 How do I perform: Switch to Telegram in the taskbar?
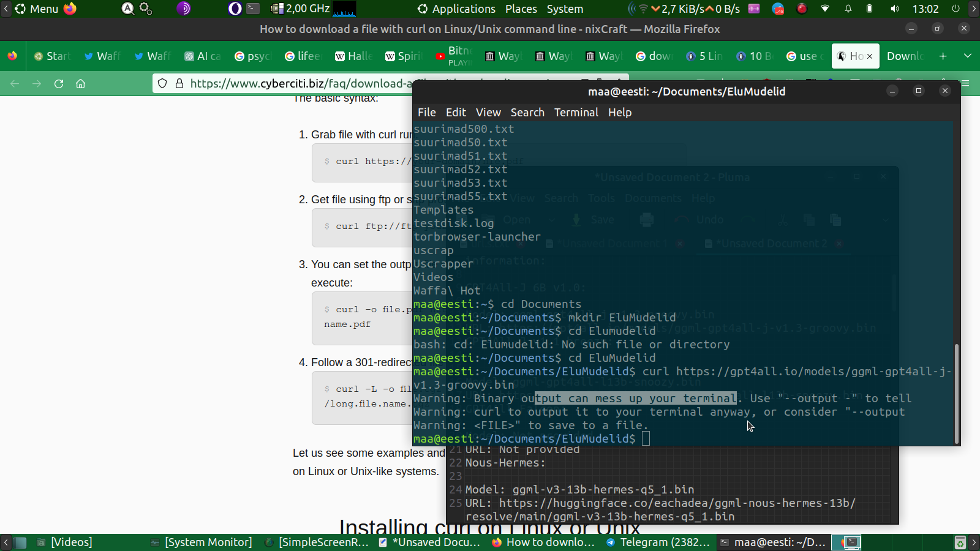658,542
